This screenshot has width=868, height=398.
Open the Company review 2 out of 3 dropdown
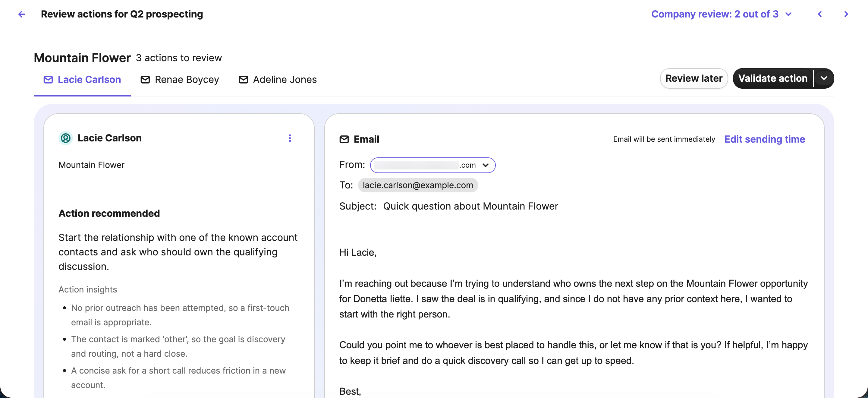[x=721, y=14]
